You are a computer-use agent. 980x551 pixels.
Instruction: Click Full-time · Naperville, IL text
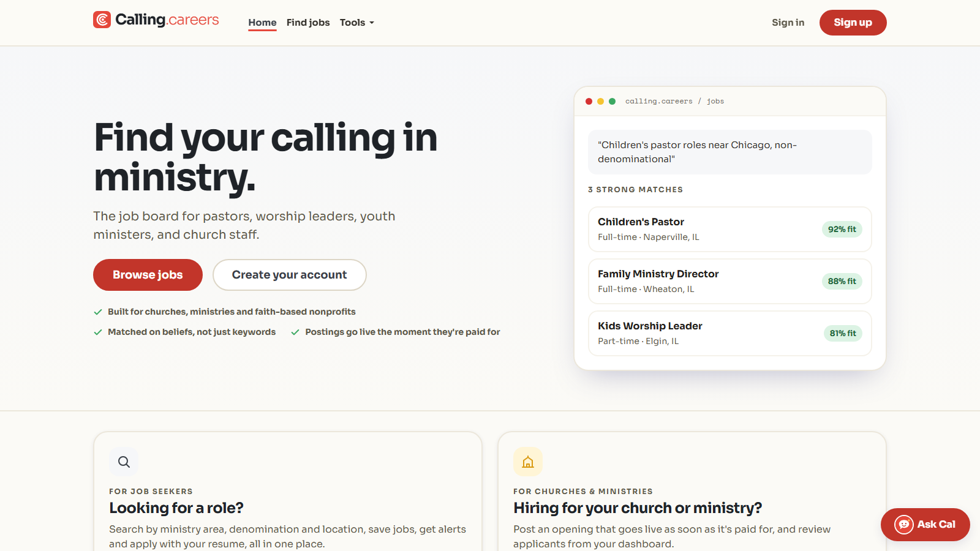click(648, 237)
